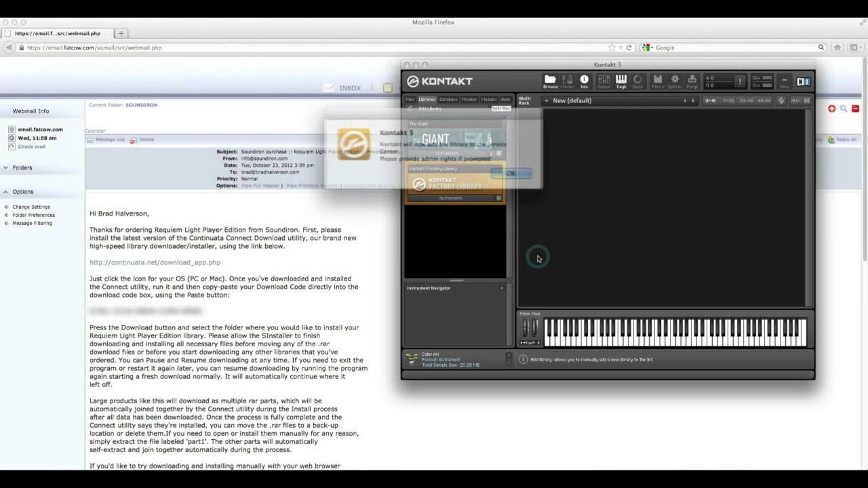Screen dimensions: 868x488
Task: Click the Instr Nav button
Action: [501, 108]
